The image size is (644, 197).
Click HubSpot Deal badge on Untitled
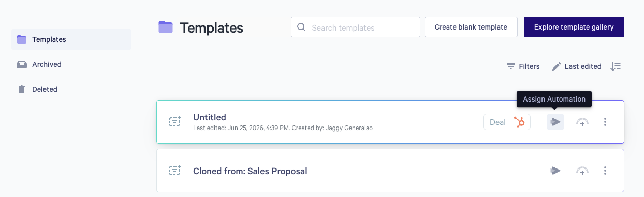[x=507, y=122]
